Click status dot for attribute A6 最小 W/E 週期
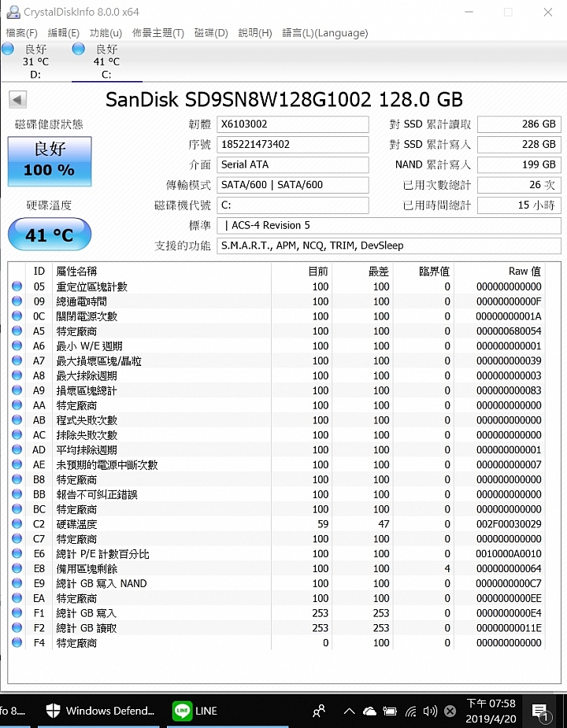Image resolution: width=567 pixels, height=728 pixels. click(17, 346)
